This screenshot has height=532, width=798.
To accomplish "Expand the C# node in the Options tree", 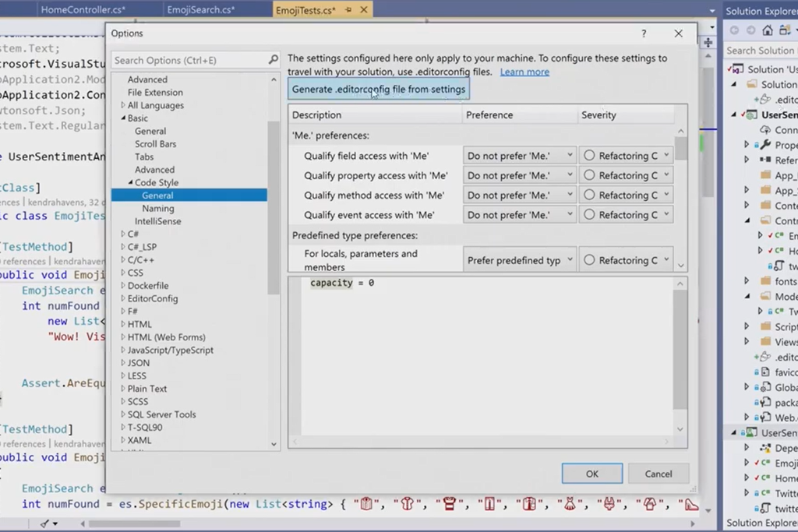I will pos(124,234).
